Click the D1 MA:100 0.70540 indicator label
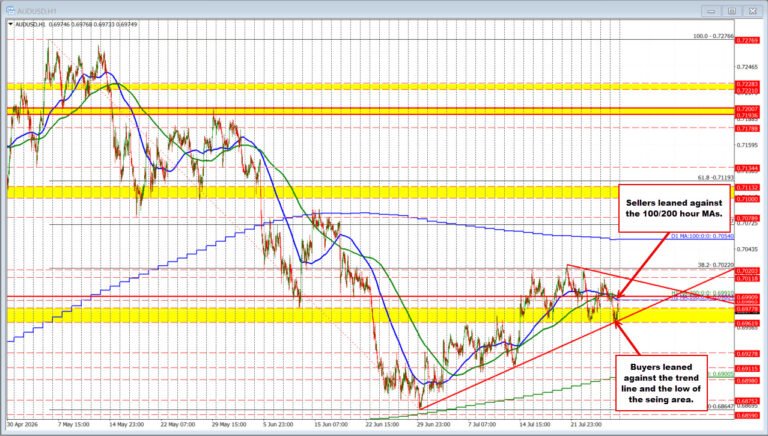Screen dimensions: 768x436 [702, 236]
